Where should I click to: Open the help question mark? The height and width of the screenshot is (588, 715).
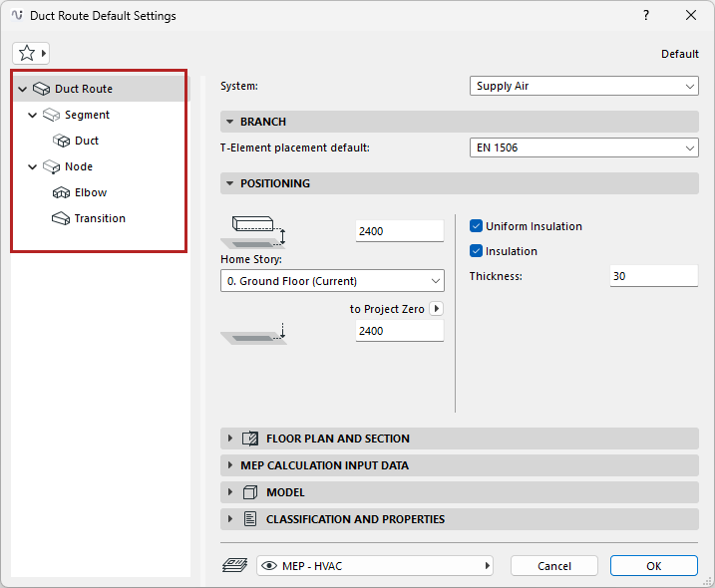point(646,15)
